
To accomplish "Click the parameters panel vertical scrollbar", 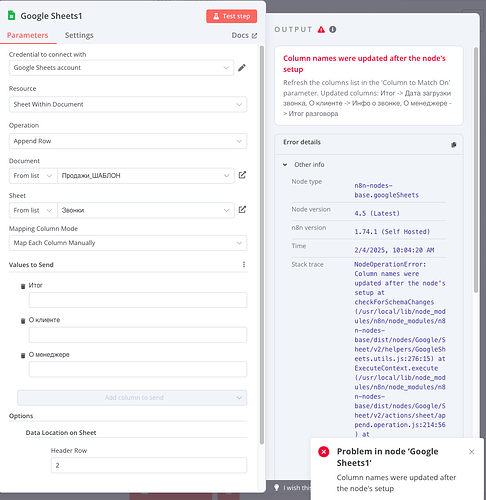I will 262,245.
